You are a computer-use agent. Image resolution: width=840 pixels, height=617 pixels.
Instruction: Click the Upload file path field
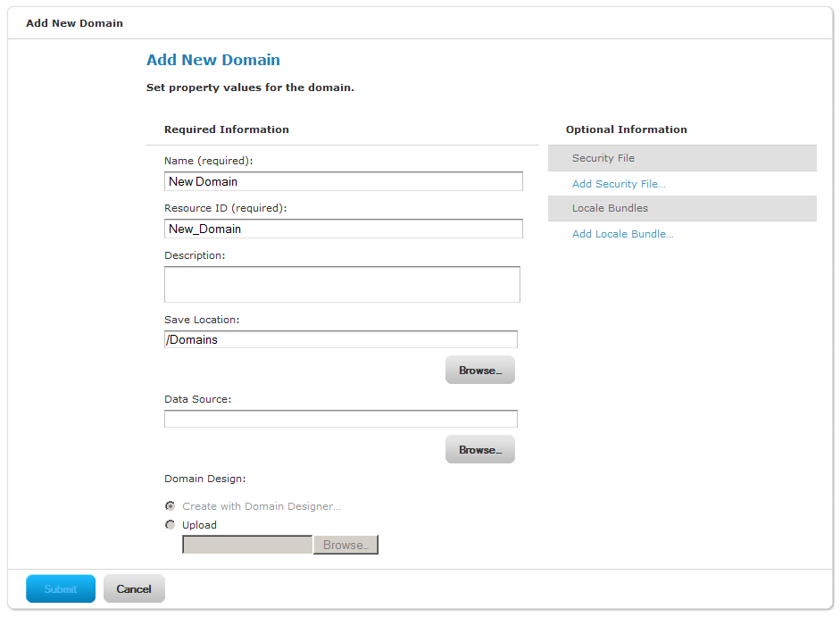click(247, 546)
